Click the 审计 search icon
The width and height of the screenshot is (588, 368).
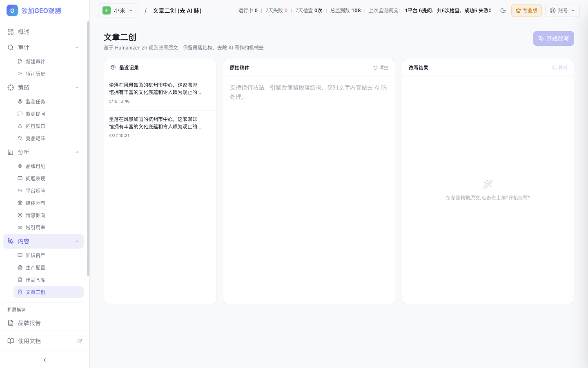(11, 47)
